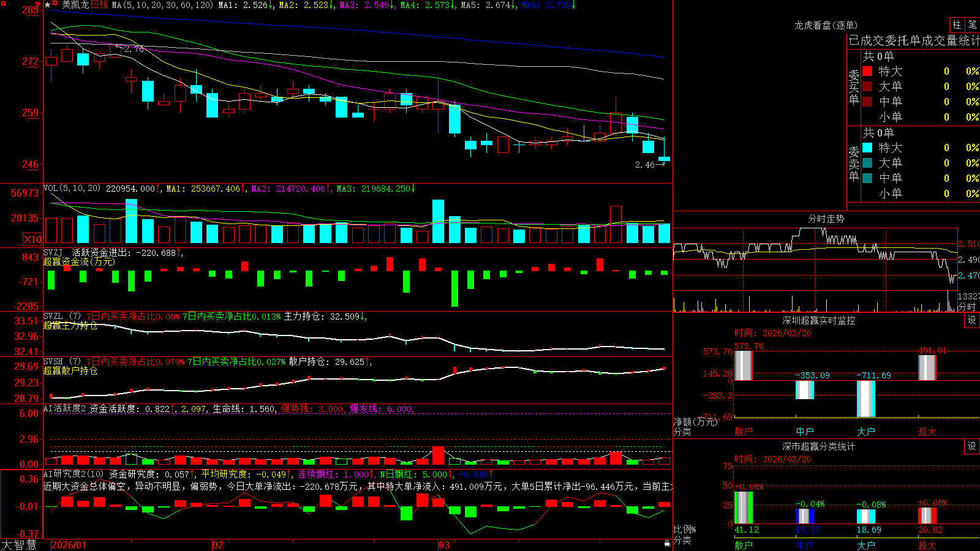Click the dark red 中单 buy-order swatch
The height and width of the screenshot is (551, 980).
pyautogui.click(x=867, y=102)
